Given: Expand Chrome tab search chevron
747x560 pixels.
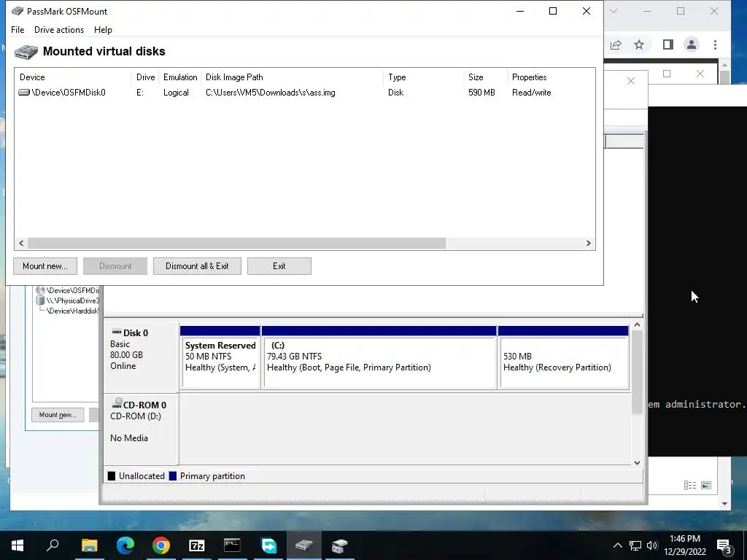Looking at the screenshot, I should 614,11.
